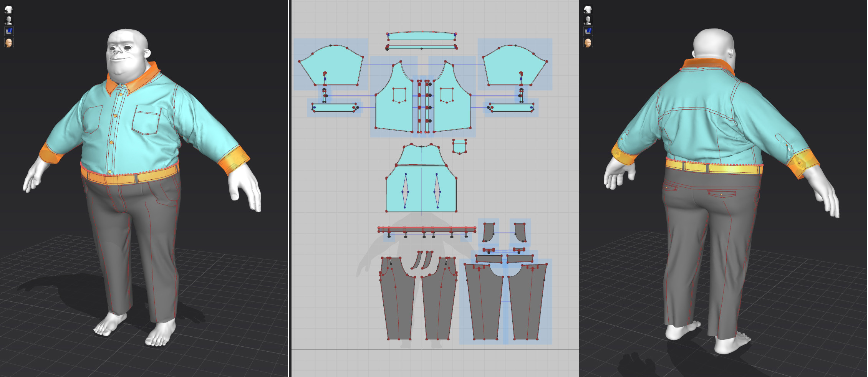Select the long waistband pattern strip
The width and height of the screenshot is (868, 377).
pos(427,229)
